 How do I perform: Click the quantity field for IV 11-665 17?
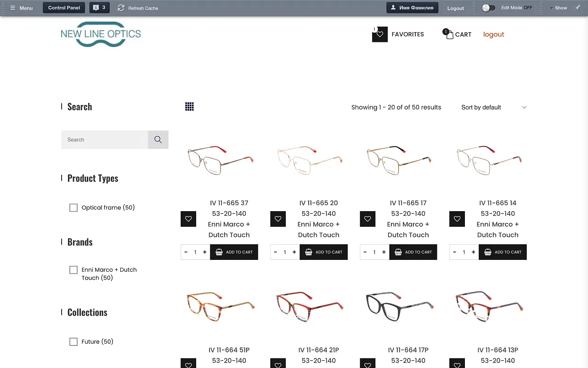pos(374,252)
